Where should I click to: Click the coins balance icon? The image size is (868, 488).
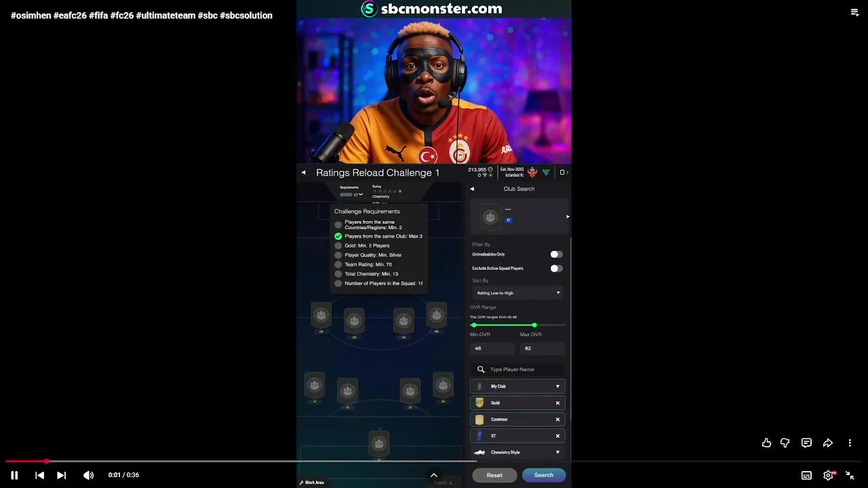coord(490,169)
